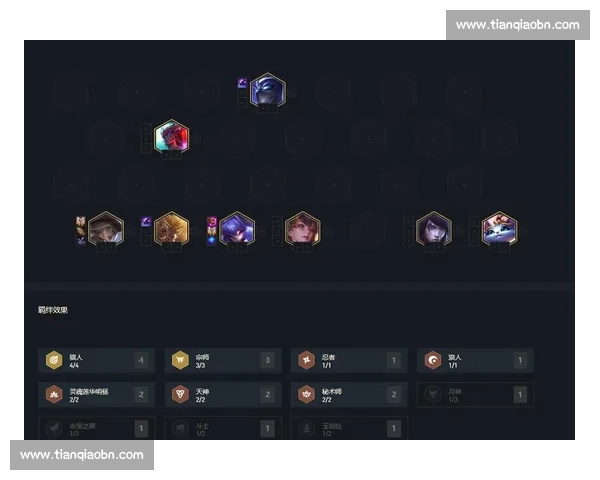Click the inactive 永恒之森 trait card
600x480 pixels.
click(x=96, y=428)
